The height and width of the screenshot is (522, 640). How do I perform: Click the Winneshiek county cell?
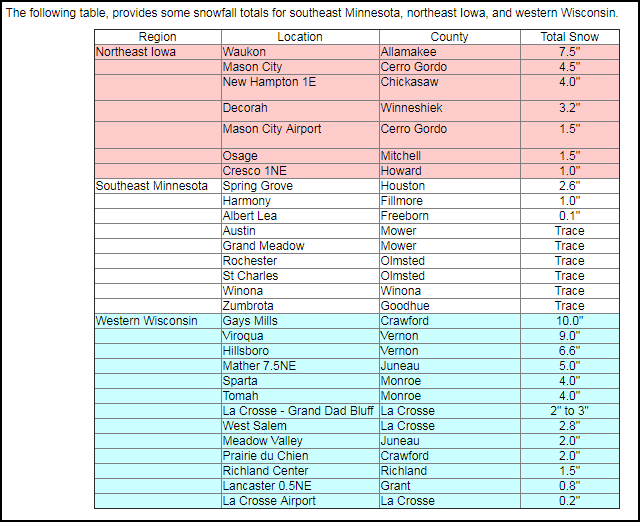tap(449, 111)
